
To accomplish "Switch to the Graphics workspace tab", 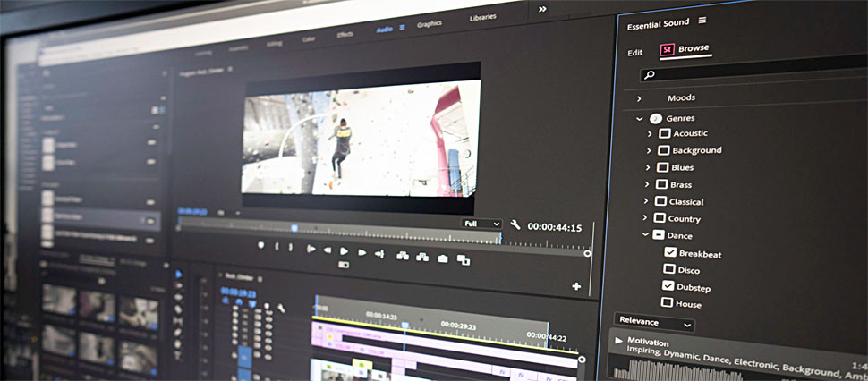I will (430, 24).
